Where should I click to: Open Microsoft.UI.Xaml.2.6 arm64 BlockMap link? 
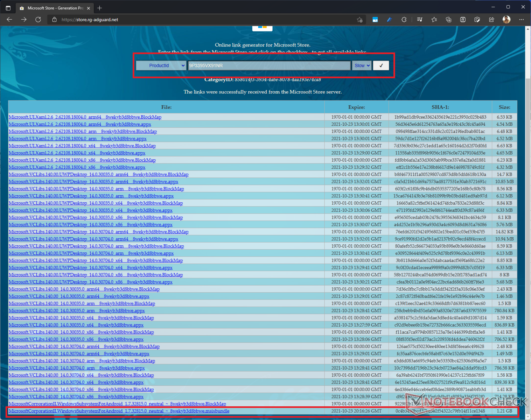pyautogui.click(x=85, y=117)
